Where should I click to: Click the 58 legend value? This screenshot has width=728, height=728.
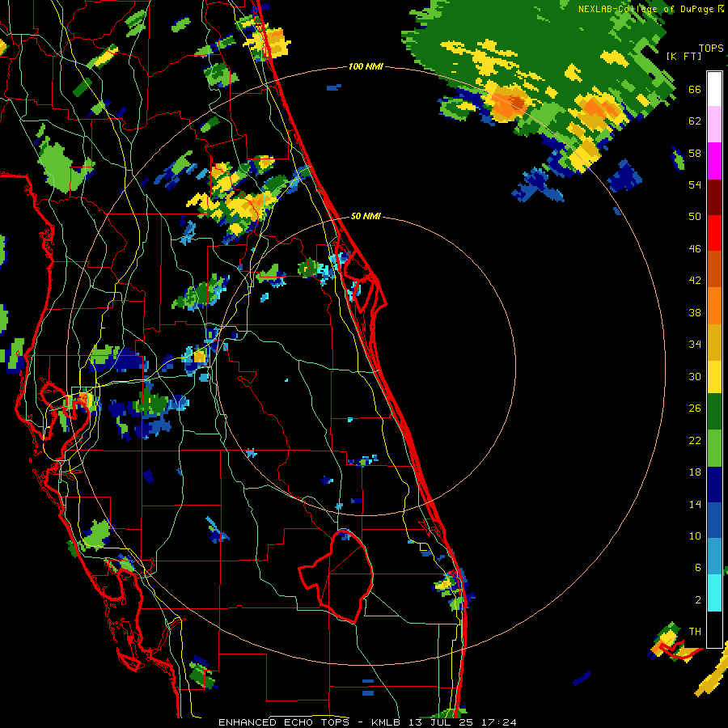tap(695, 153)
